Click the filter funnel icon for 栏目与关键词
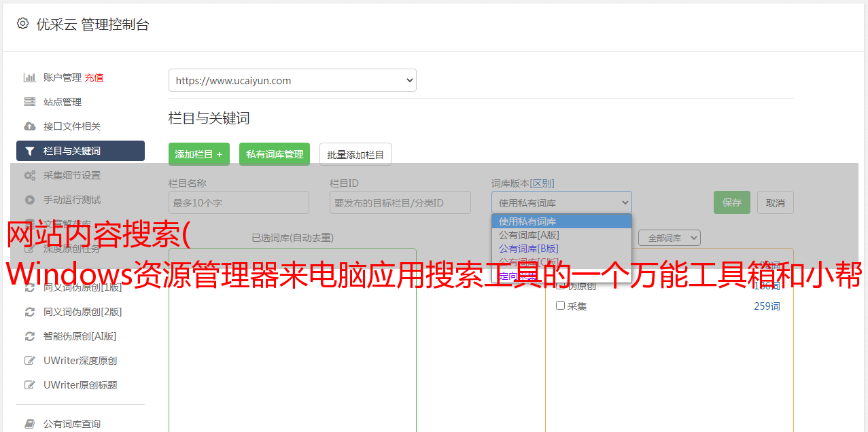The image size is (868, 432). [x=29, y=151]
